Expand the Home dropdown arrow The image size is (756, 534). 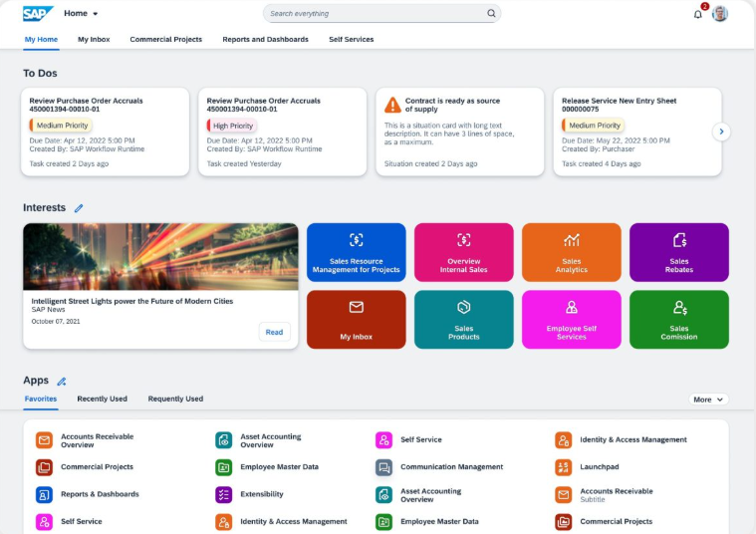click(x=95, y=14)
